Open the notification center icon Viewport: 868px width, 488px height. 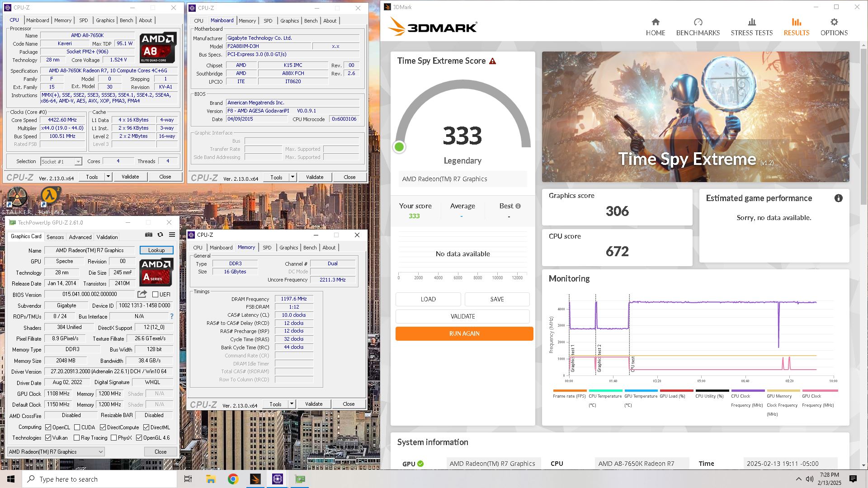[853, 479]
